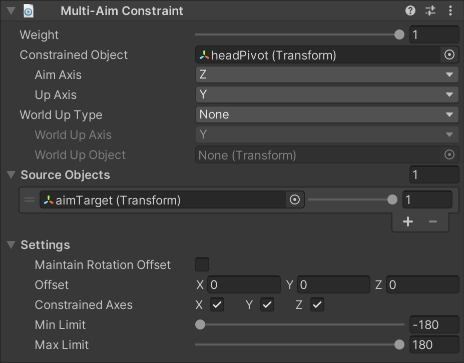Screen dimensions: 464x363
Task: Click the aimTarget source weight slider
Action: coord(352,200)
